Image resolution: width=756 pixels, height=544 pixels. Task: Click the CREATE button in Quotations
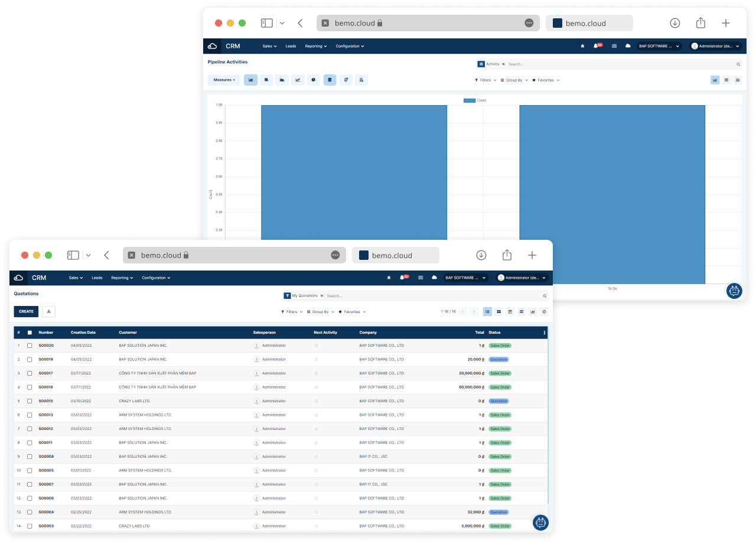tap(26, 311)
